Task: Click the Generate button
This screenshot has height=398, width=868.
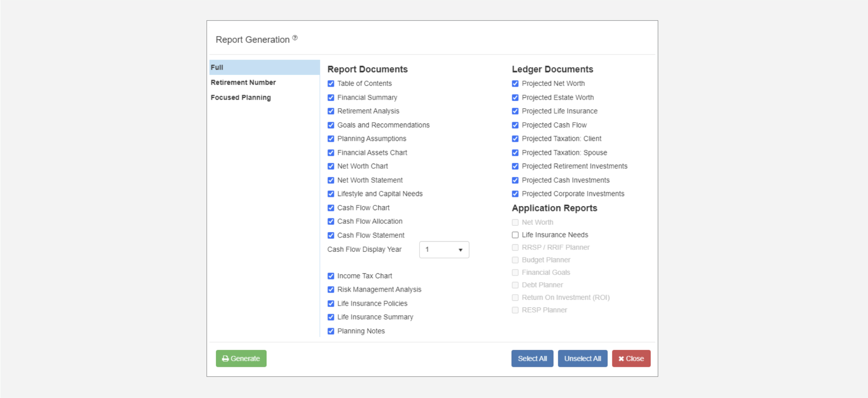Action: (x=241, y=358)
